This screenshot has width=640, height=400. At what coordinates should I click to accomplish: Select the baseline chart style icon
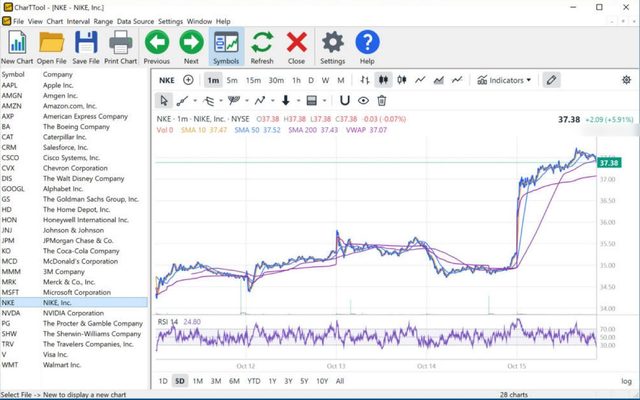[457, 80]
